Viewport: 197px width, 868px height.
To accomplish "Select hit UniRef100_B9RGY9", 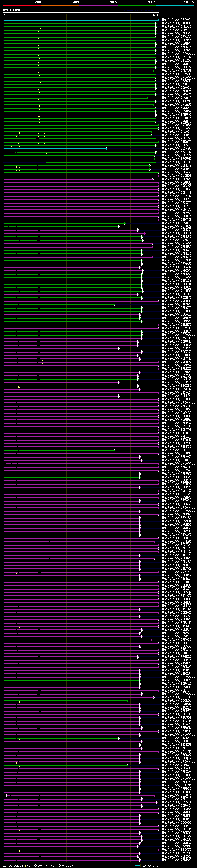I will click(177, 108).
